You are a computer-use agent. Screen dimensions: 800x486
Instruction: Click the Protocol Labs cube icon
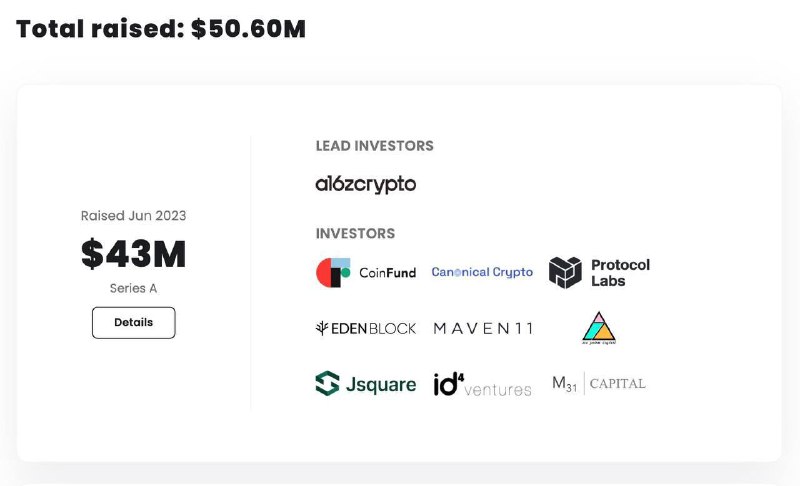[565, 273]
